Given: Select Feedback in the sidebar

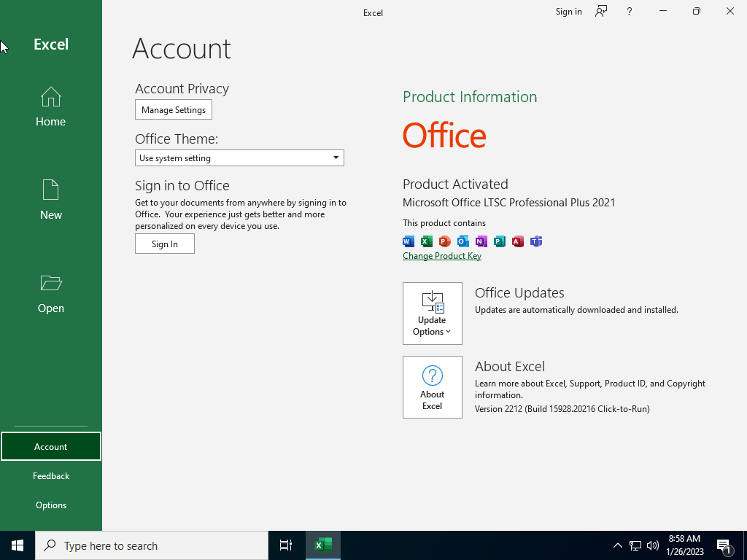Looking at the screenshot, I should [x=51, y=476].
